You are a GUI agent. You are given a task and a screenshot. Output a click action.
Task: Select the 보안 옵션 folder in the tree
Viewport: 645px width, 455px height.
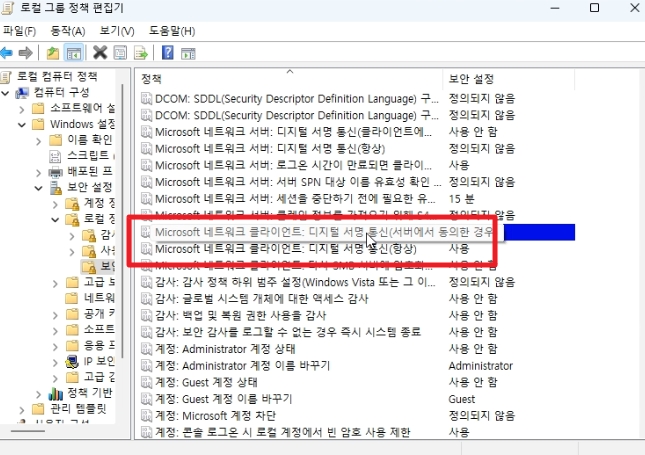[x=98, y=267]
